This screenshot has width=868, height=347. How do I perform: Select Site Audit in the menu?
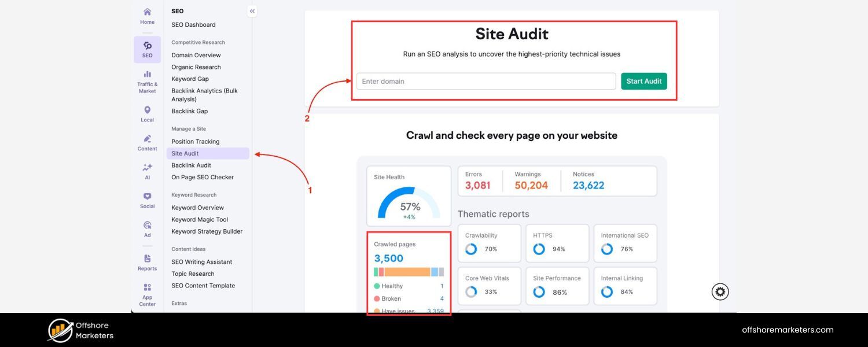185,153
